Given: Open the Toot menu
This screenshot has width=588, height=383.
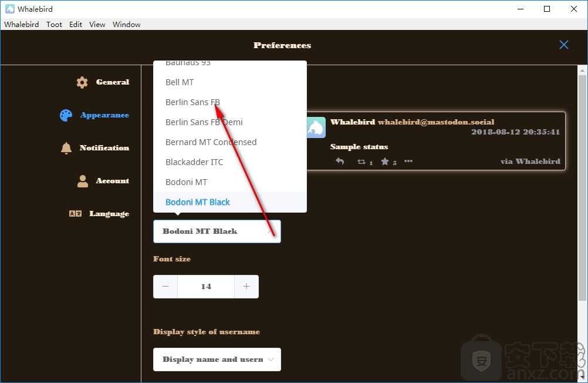Looking at the screenshot, I should (54, 25).
